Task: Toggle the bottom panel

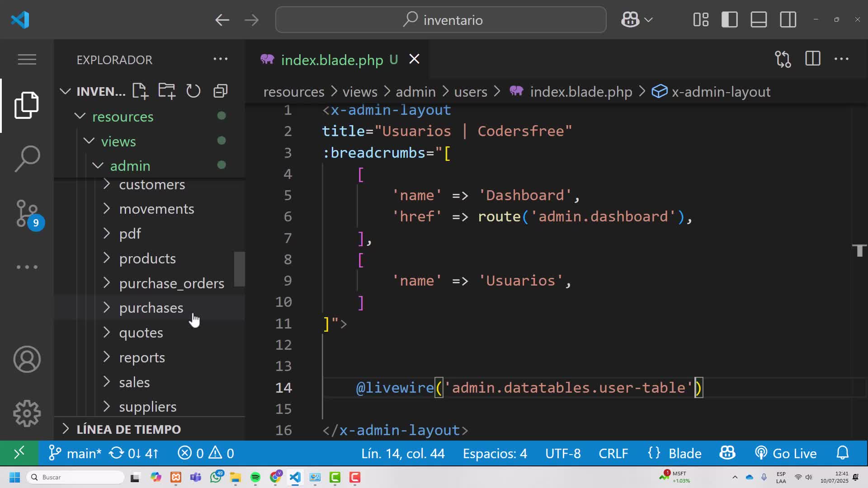Action: click(759, 20)
